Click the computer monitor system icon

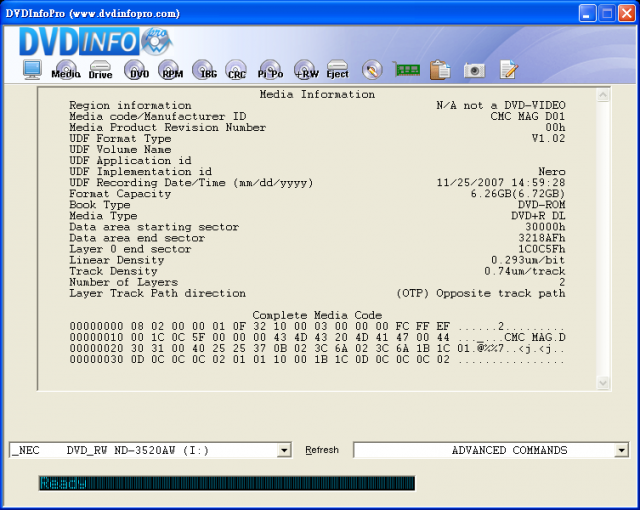pos(32,69)
